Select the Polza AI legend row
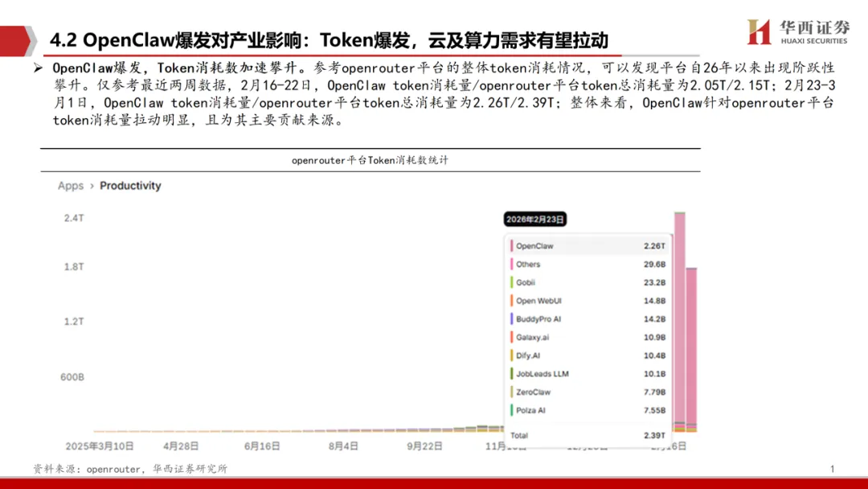The width and height of the screenshot is (868, 489). (588, 410)
